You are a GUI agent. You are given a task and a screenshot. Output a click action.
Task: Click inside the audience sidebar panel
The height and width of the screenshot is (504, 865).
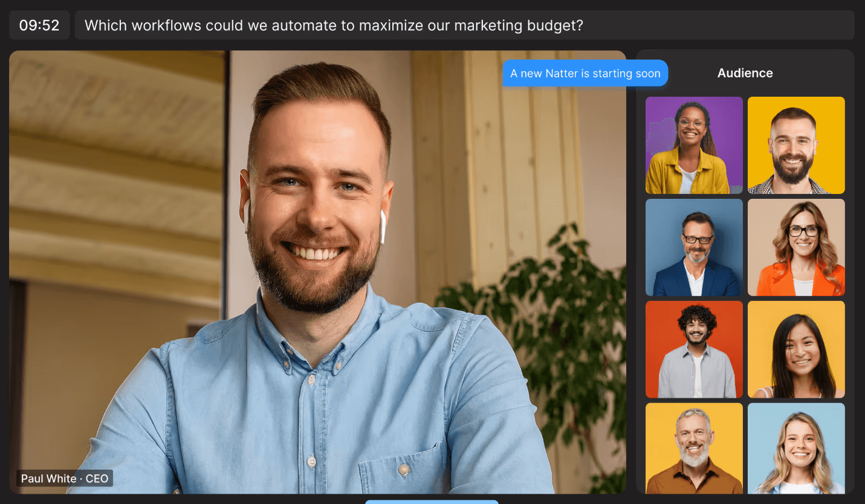pyautogui.click(x=745, y=272)
